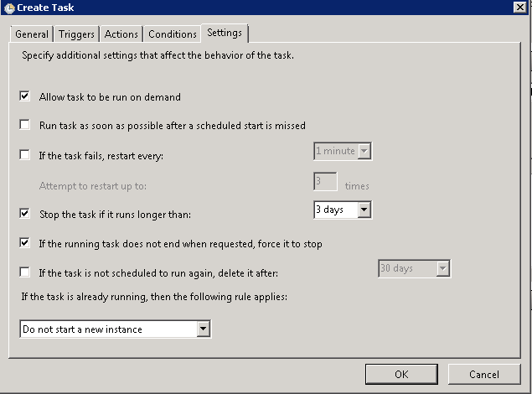Enable run task after missed scheduled start
532x394 pixels.
pyautogui.click(x=25, y=126)
